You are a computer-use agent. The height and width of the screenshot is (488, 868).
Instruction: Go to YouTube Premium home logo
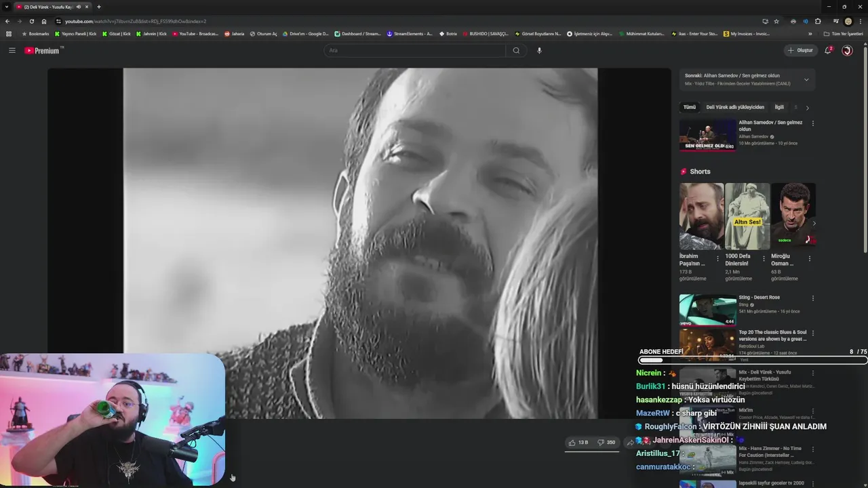click(43, 50)
